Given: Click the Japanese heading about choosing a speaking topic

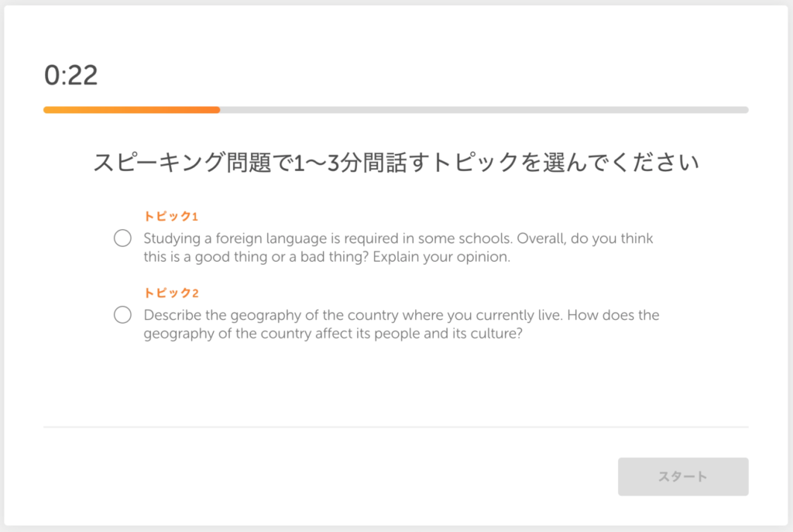Looking at the screenshot, I should [x=396, y=163].
